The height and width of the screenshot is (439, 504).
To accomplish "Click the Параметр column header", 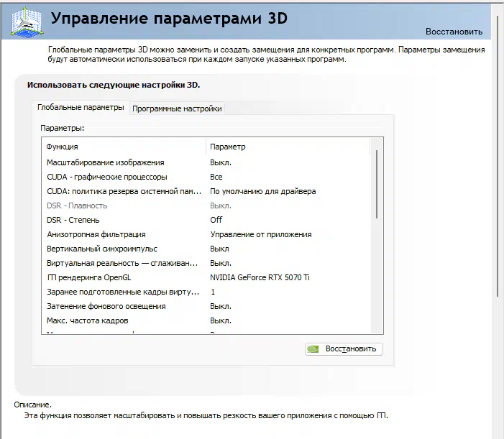I will [x=288, y=147].
